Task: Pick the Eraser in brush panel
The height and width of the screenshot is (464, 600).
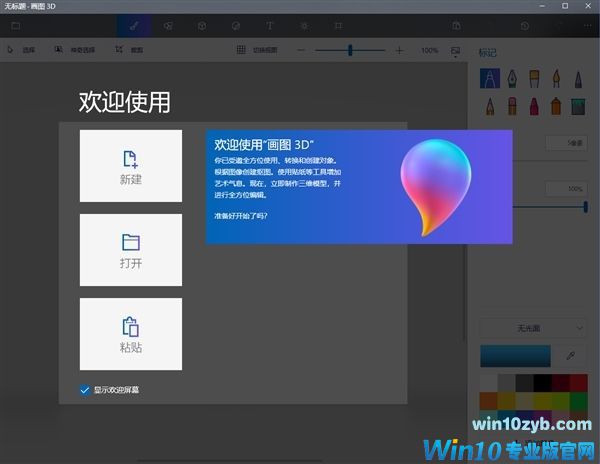Action: pyautogui.click(x=513, y=104)
